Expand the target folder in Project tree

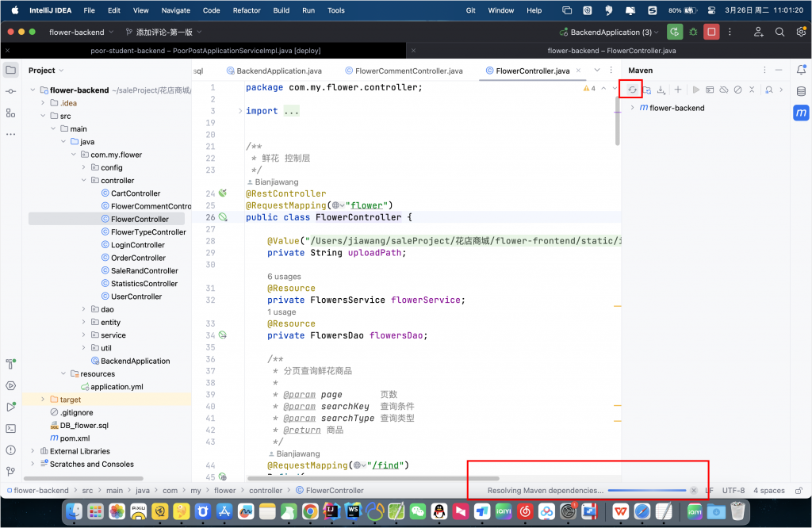[42, 399]
